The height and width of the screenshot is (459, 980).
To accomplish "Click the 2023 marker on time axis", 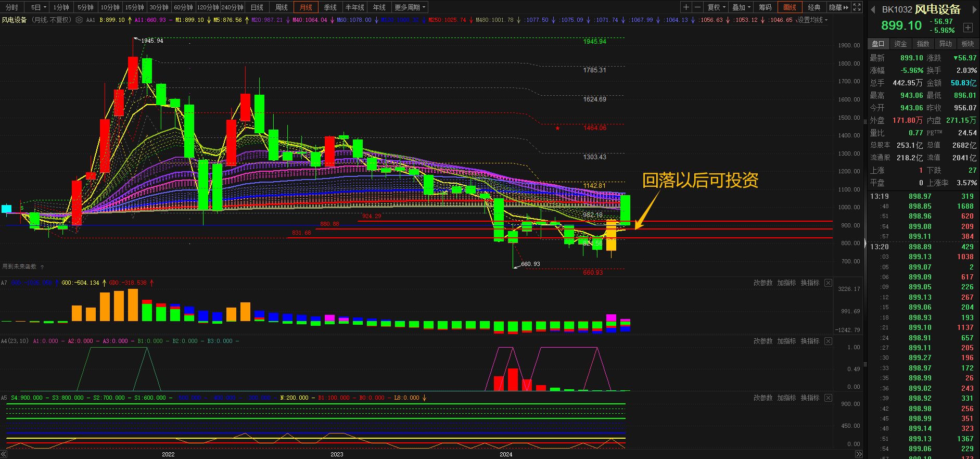I will pos(337,454).
